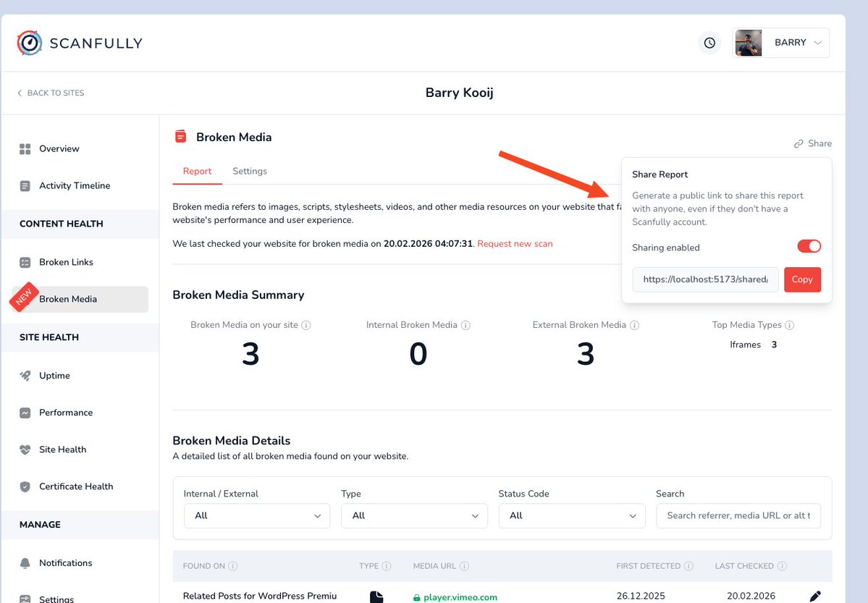Click info icon beside LAST CHECKED column

[782, 566]
